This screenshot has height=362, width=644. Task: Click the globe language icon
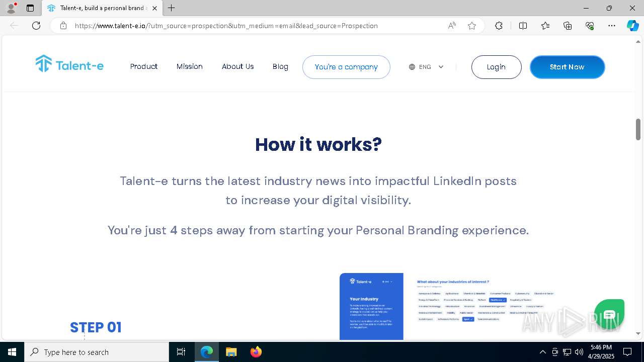[x=412, y=67]
